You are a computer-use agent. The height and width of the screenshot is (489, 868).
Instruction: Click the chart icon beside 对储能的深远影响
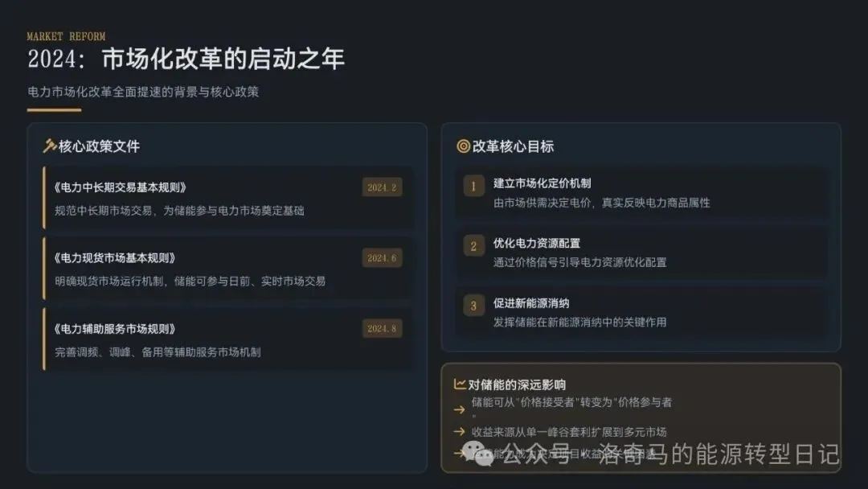pos(460,384)
